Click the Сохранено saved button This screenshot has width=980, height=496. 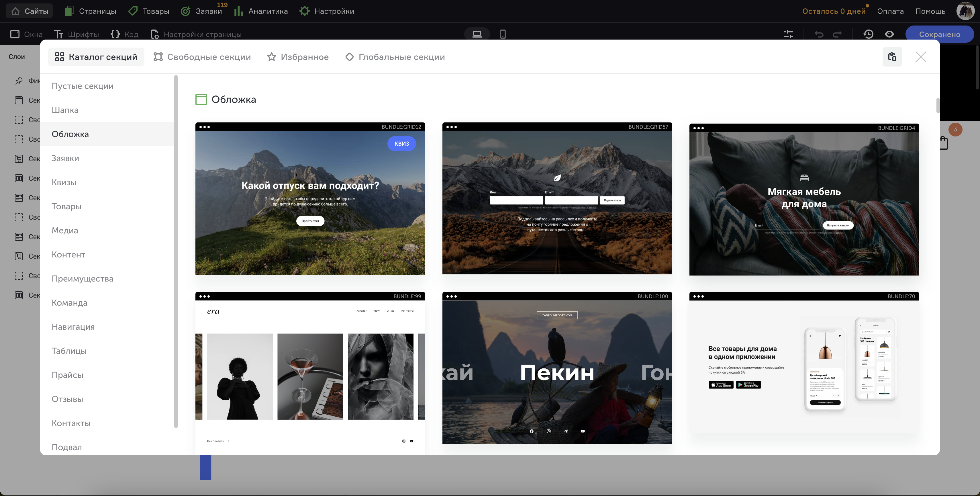point(939,34)
